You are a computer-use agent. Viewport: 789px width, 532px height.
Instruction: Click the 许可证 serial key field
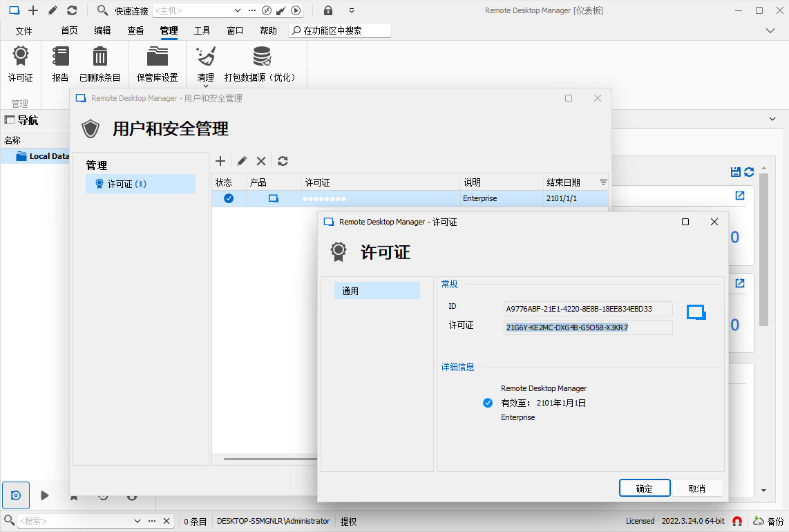click(588, 327)
